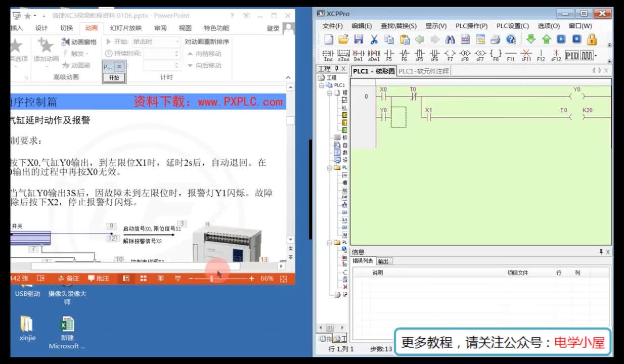624x364 pixels.
Task: Open 选项(O) menu
Action: (x=549, y=26)
